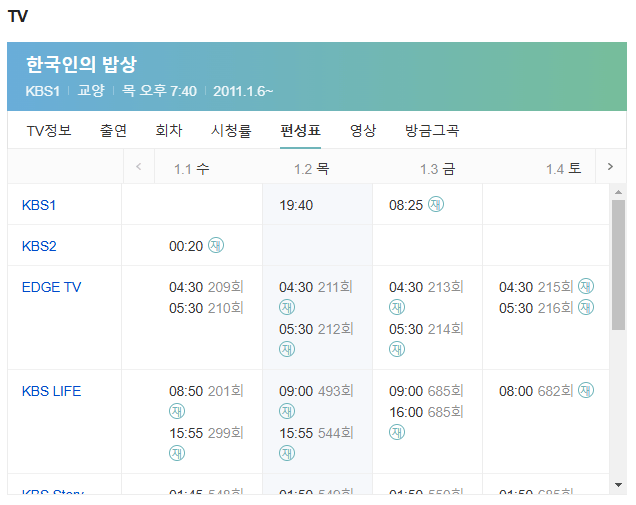Click KBS LIFE 16:00 685회 entry
The image size is (636, 505).
(426, 412)
